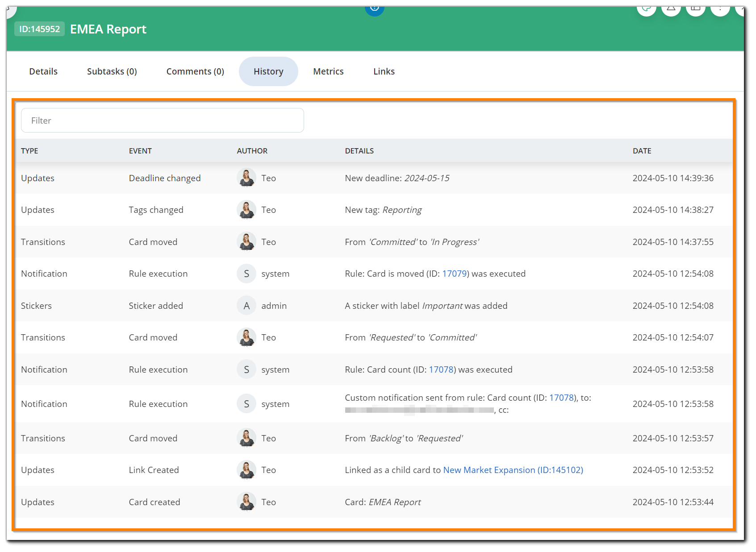Screen dimensions: 756x552
Task: Click the admin 'A' avatar icon
Action: (x=246, y=306)
